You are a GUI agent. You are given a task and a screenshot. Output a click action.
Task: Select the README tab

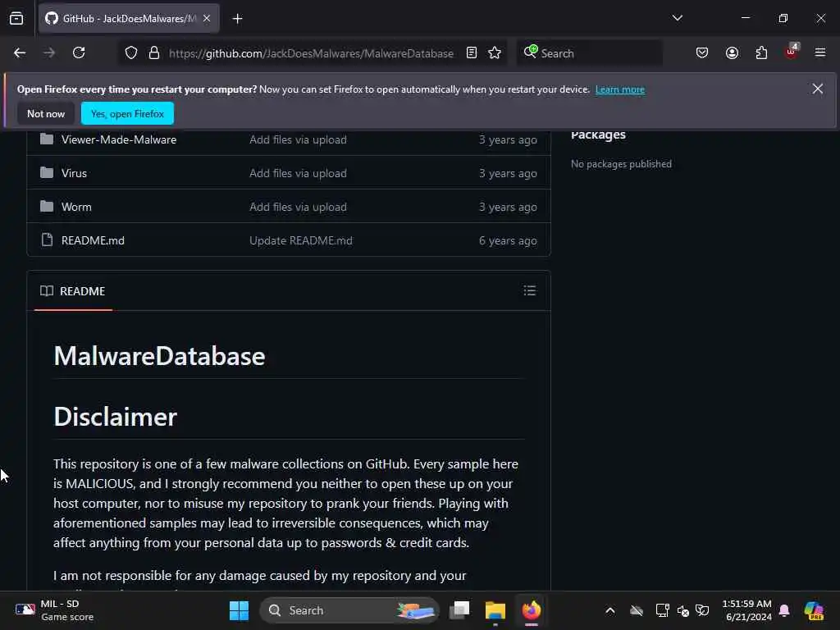point(73,291)
